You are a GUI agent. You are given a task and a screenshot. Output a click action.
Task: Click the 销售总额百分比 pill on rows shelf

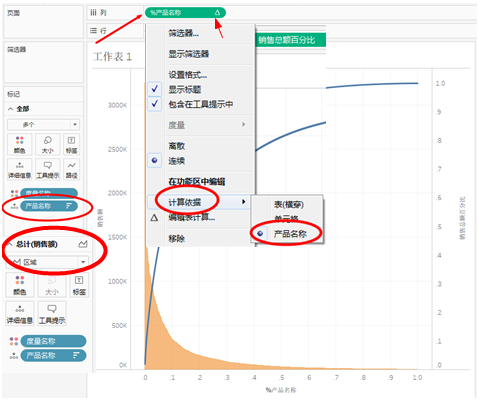[x=287, y=40]
